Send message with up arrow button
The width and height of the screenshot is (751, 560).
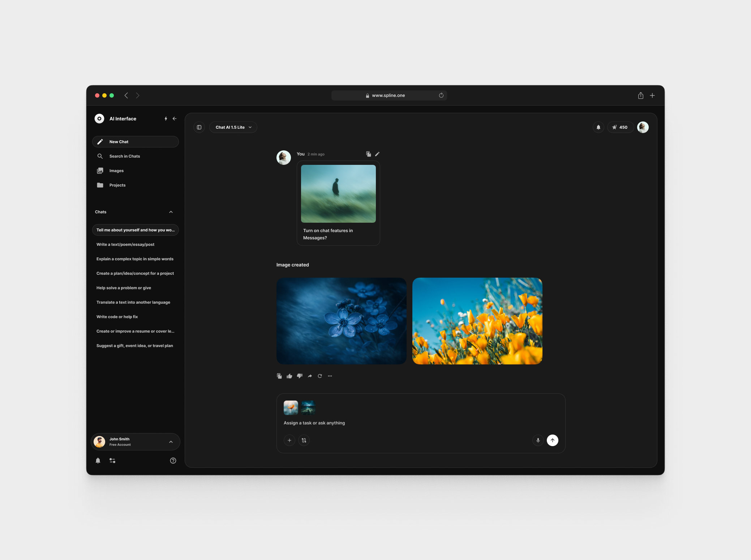[x=553, y=440]
